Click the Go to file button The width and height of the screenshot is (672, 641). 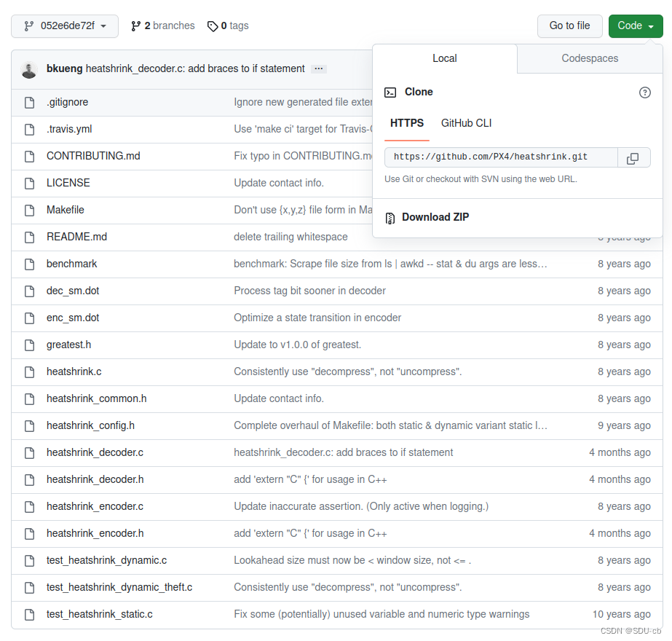tap(569, 25)
